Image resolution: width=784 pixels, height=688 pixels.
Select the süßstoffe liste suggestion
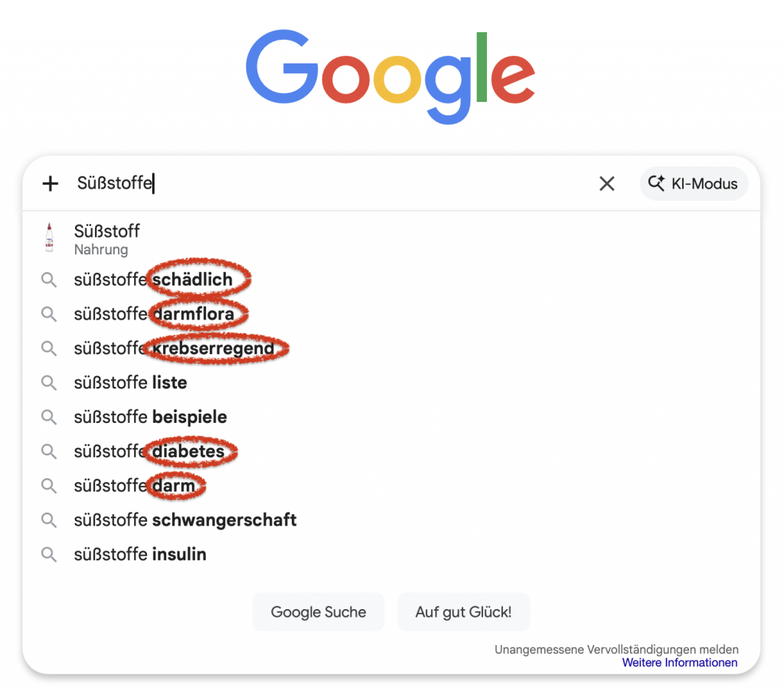point(130,382)
